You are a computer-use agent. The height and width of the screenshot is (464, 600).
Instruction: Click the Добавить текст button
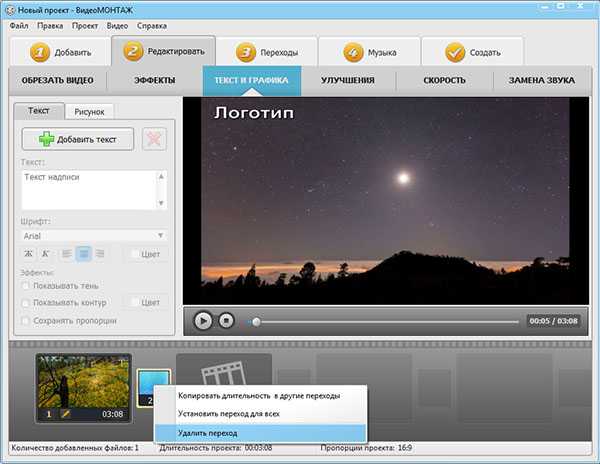[x=78, y=140]
